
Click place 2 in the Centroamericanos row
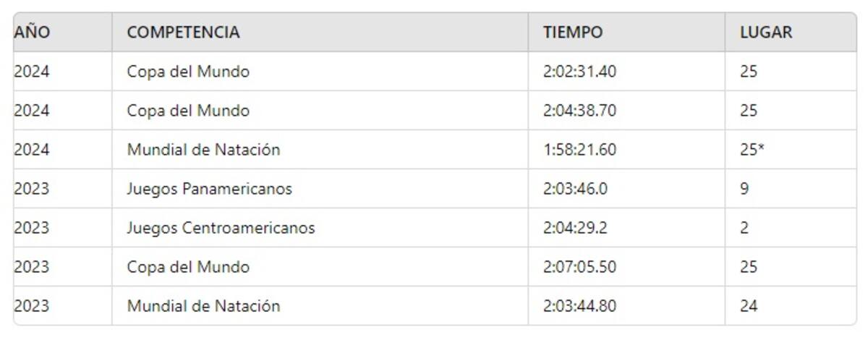(744, 228)
